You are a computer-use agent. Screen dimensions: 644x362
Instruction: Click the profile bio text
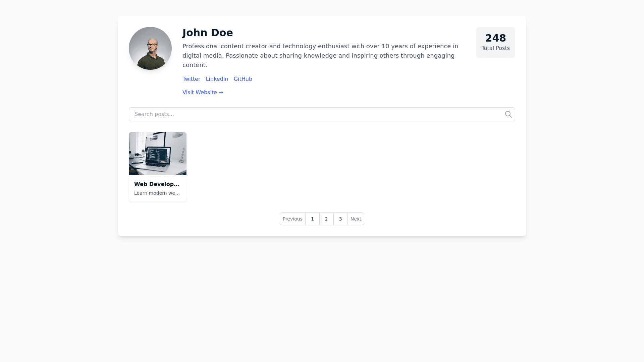(x=320, y=55)
